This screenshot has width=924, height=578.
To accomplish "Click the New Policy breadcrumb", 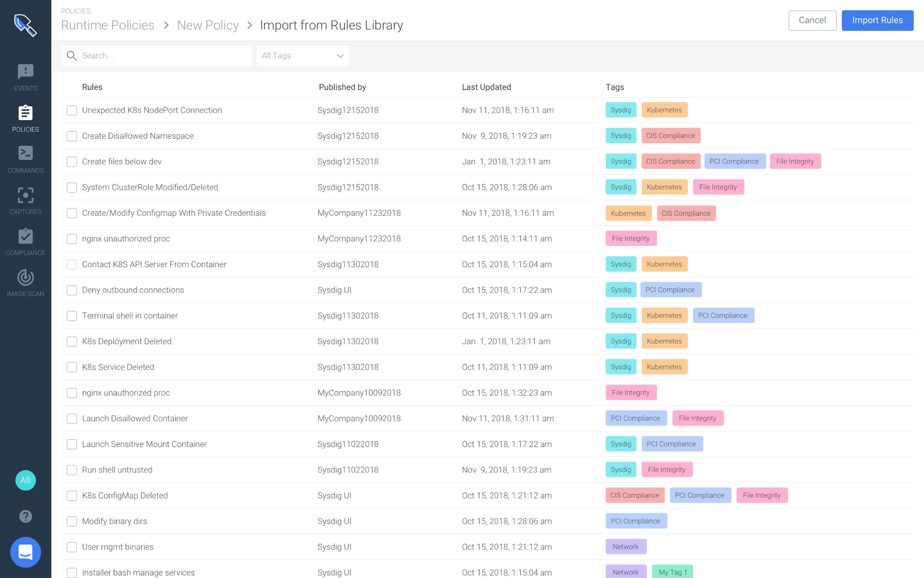I will (208, 25).
